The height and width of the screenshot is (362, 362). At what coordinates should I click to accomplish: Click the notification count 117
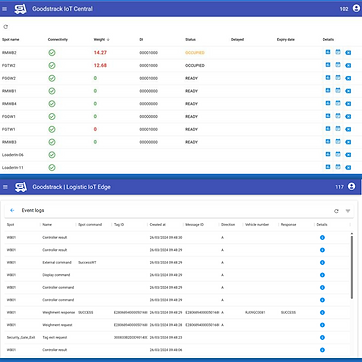coord(339,187)
